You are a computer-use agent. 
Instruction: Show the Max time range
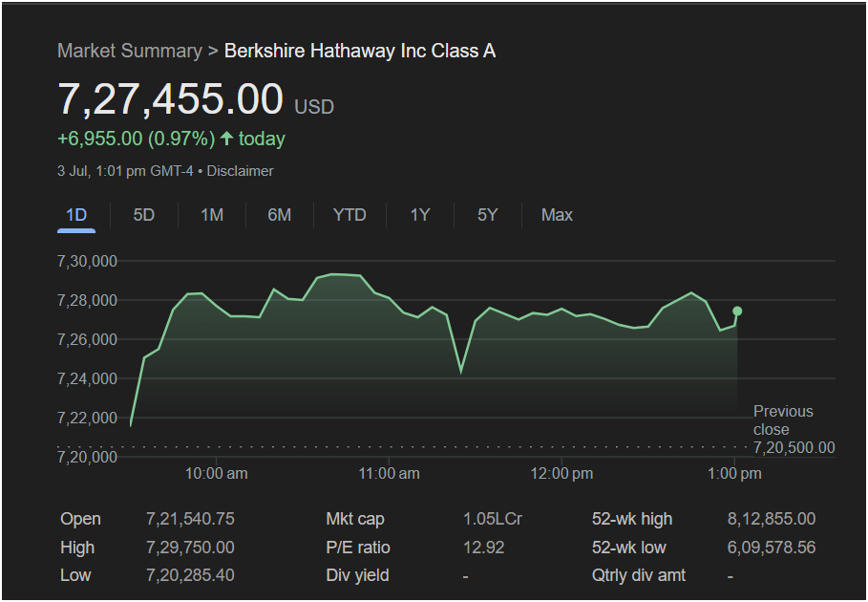tap(557, 215)
